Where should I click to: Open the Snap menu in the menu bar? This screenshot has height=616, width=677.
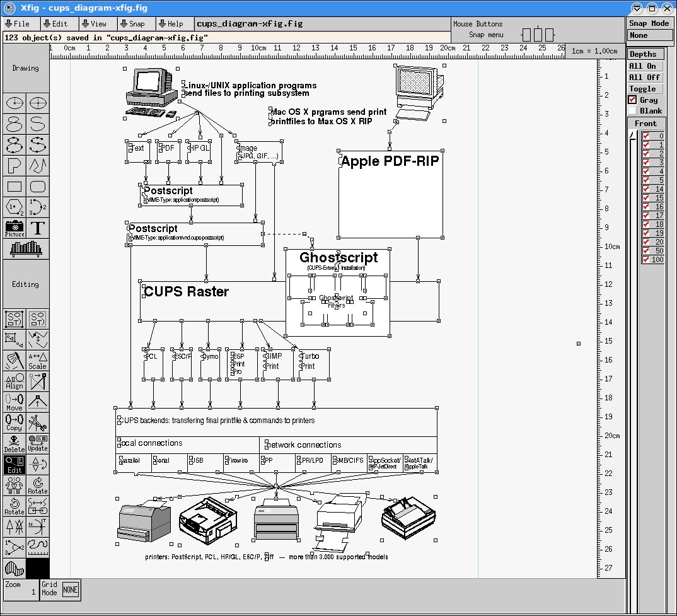[136, 24]
